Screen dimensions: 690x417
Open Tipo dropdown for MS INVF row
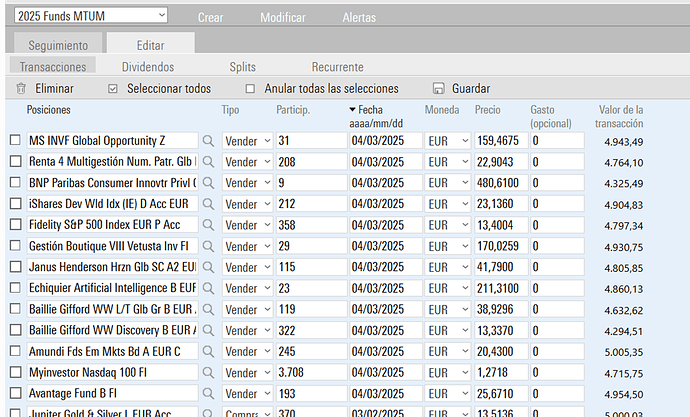(x=247, y=141)
